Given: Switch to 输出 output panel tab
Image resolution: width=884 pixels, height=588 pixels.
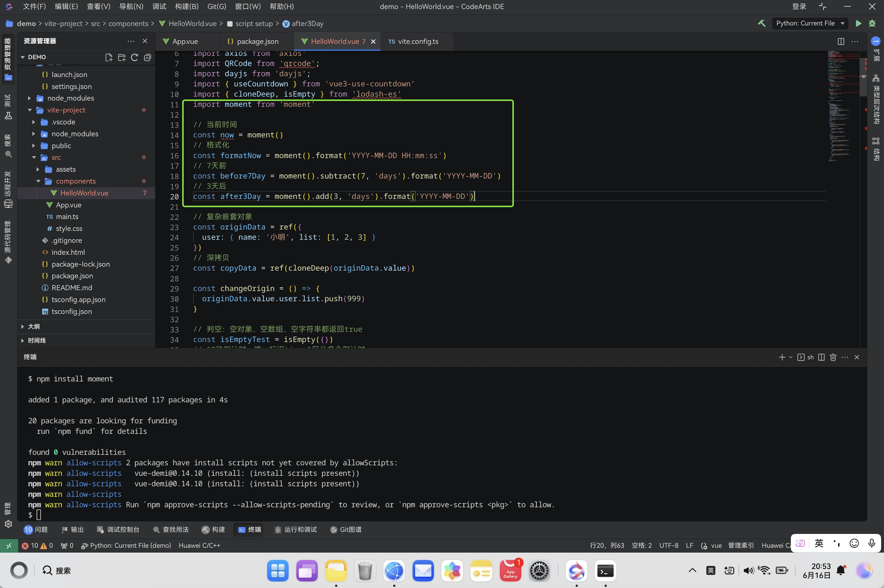Looking at the screenshot, I should click(x=73, y=529).
